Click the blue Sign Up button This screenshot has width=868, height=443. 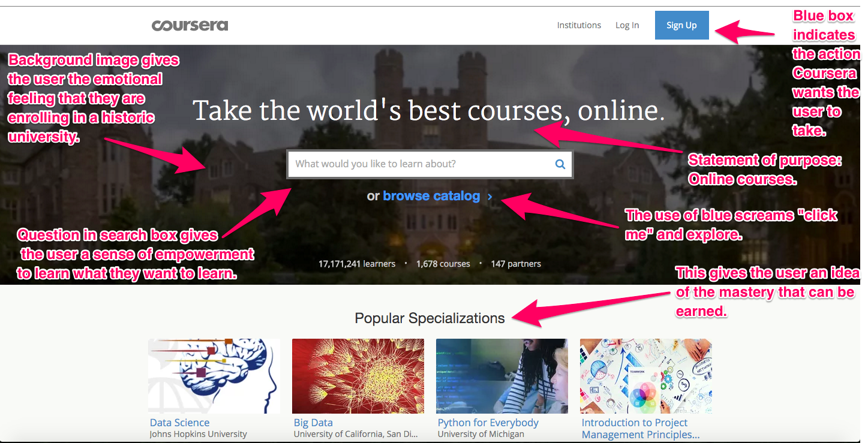coord(681,25)
